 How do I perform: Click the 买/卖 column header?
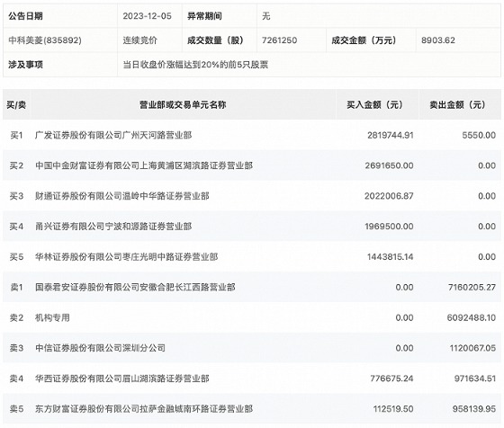click(x=16, y=104)
